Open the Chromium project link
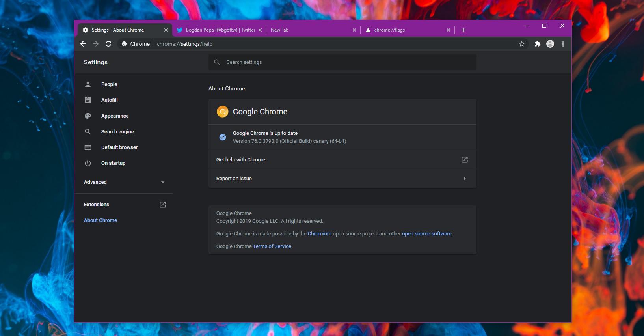Image resolution: width=644 pixels, height=336 pixels. coord(320,234)
